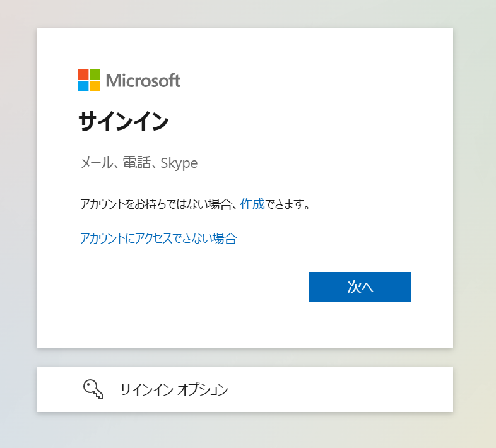The height and width of the screenshot is (448, 496).
Task: Click the underline below the email field
Action: (x=244, y=179)
